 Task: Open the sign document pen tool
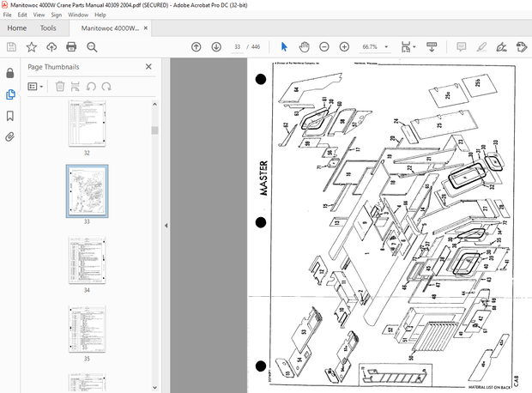501,47
